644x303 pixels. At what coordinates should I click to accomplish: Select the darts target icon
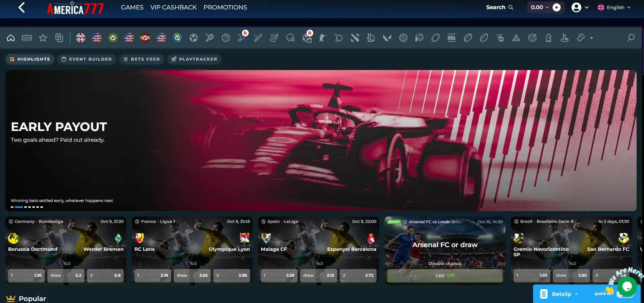click(532, 38)
